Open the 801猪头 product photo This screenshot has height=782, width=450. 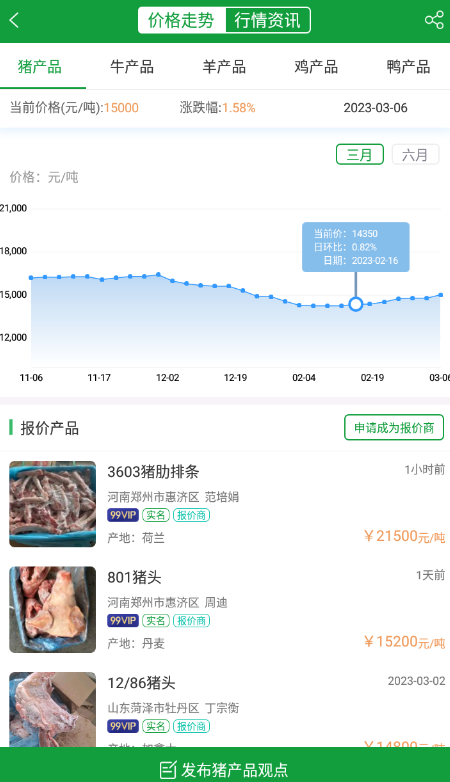52,609
